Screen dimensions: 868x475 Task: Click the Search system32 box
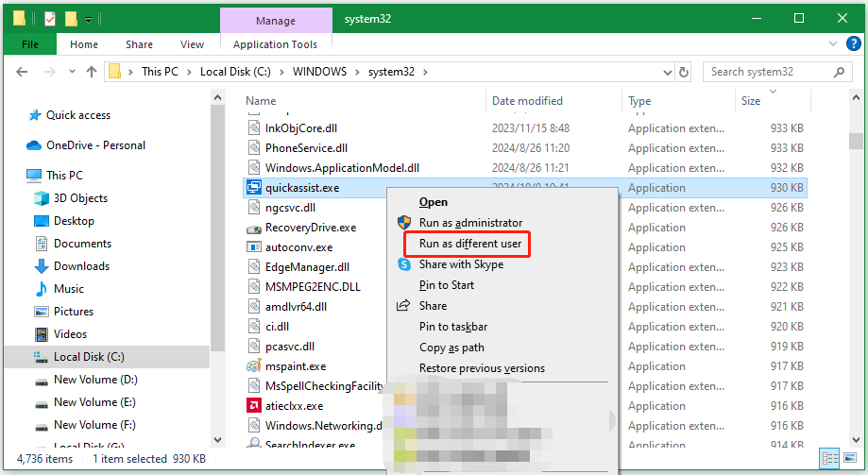click(774, 72)
